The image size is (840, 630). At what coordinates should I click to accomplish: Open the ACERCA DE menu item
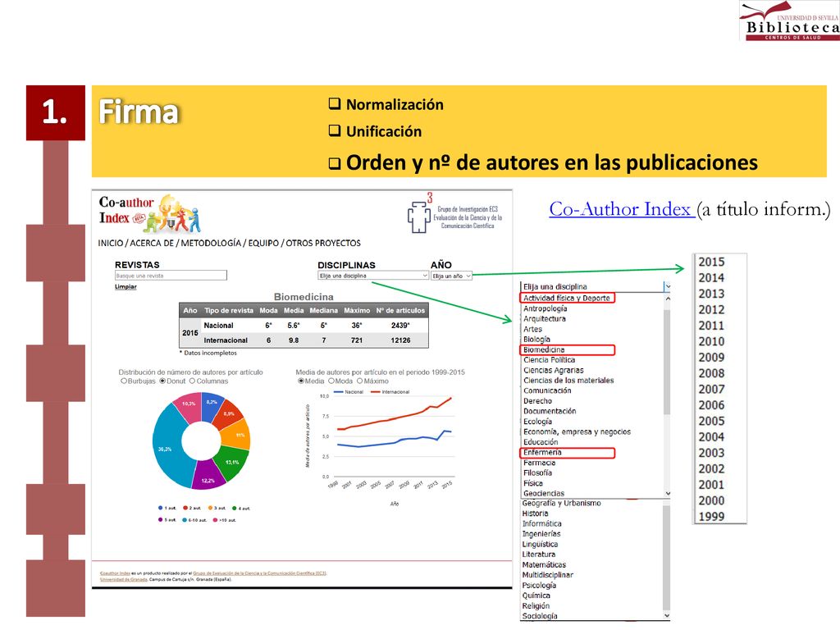152,243
